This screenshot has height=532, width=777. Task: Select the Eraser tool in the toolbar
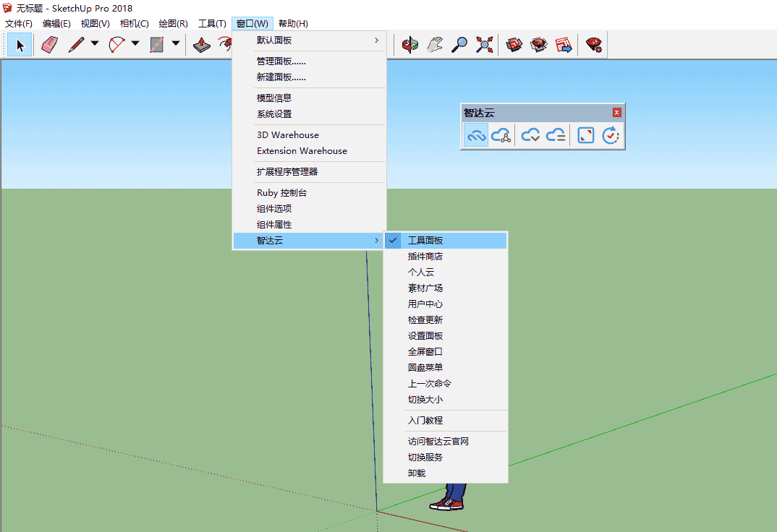coord(48,44)
